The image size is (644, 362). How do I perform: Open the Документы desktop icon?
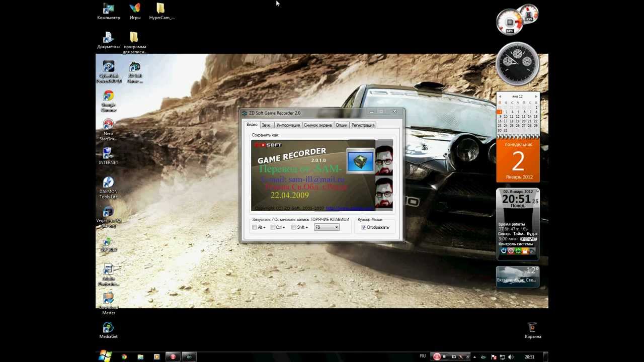coord(108,40)
